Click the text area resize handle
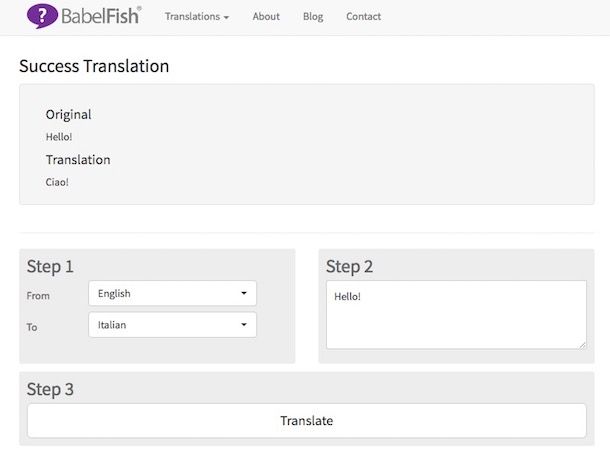This screenshot has height=459, width=610. point(582,344)
